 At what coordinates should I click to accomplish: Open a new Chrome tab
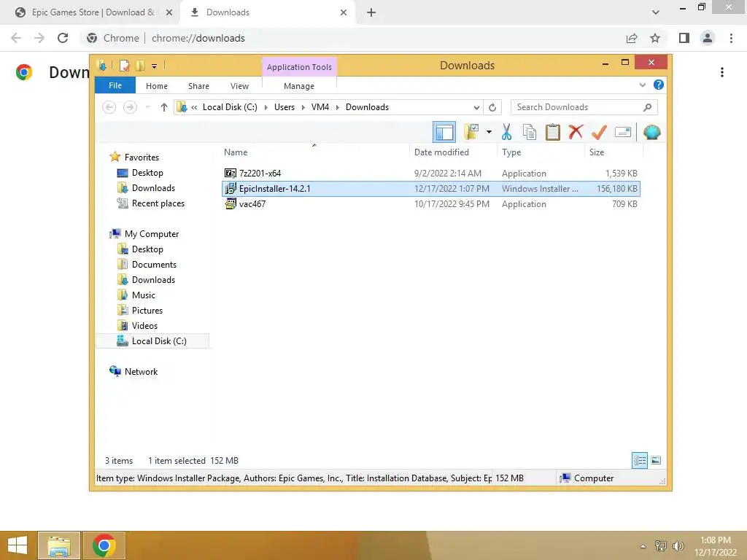coord(371,12)
